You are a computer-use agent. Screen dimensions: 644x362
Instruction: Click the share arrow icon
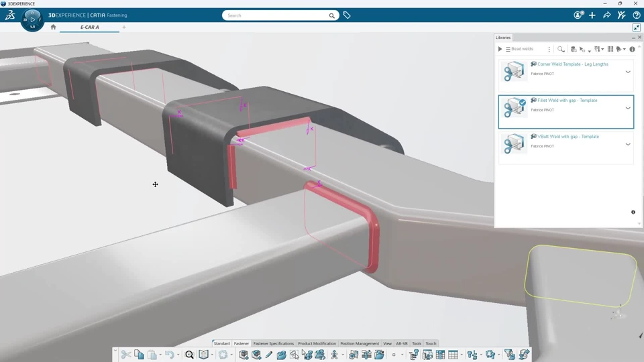(606, 15)
